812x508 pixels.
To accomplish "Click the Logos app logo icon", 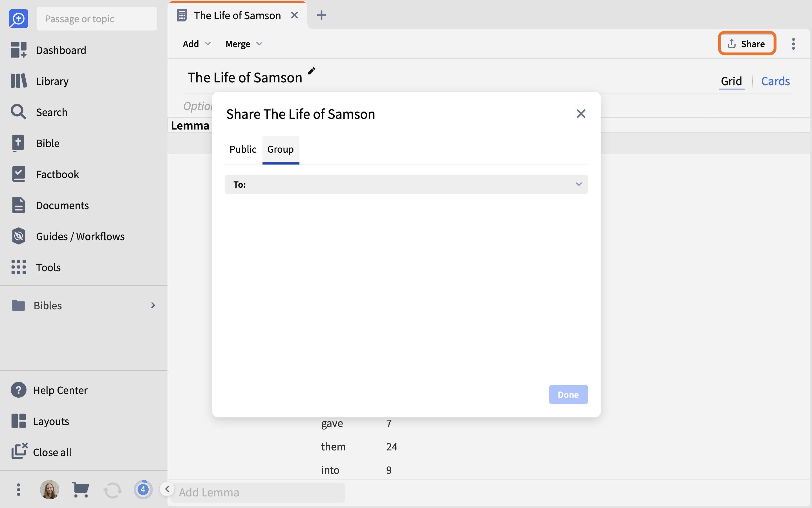I will pyautogui.click(x=18, y=18).
